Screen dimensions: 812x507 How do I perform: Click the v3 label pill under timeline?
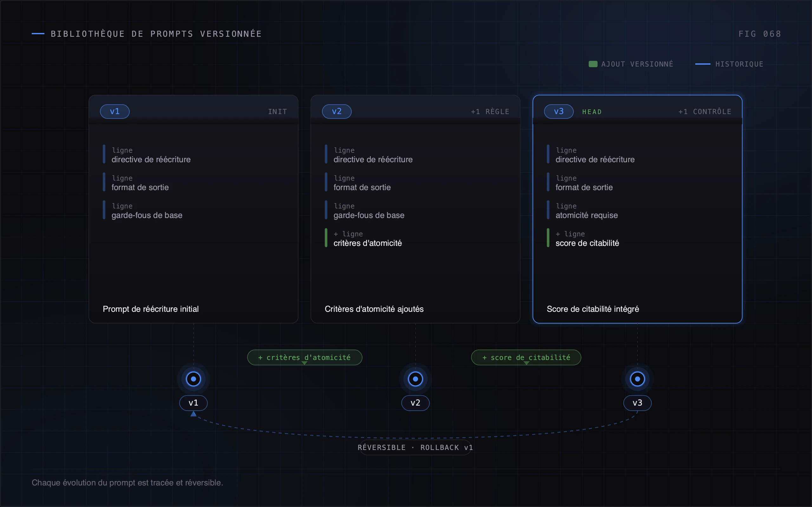638,403
